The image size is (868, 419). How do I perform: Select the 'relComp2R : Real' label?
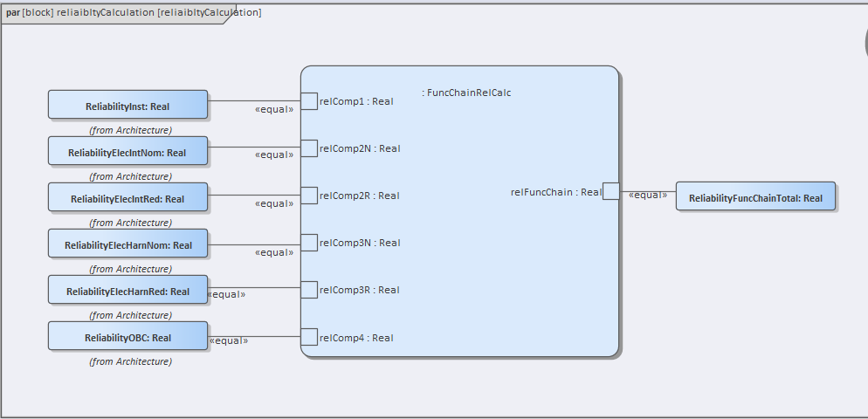point(359,196)
